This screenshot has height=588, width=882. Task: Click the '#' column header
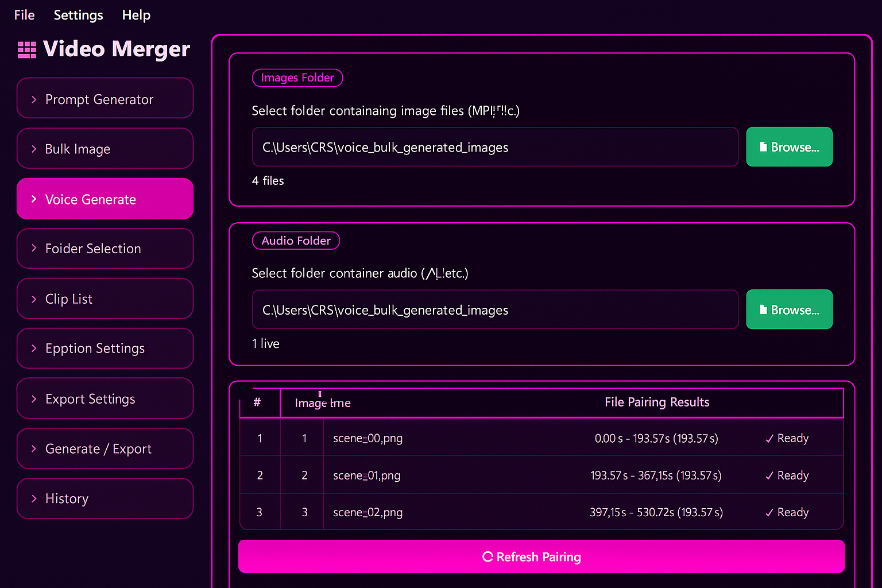click(257, 402)
